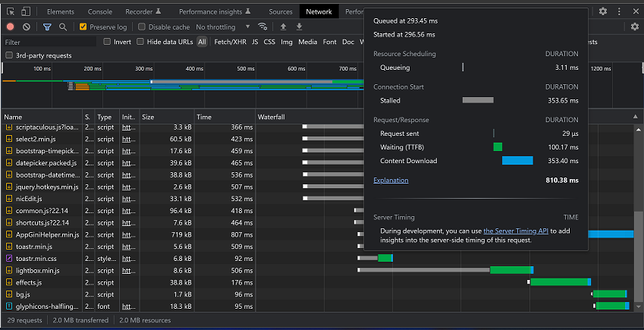Click the lightbox.min.js waterfall bar
644x330 pixels.
[x=445, y=270]
